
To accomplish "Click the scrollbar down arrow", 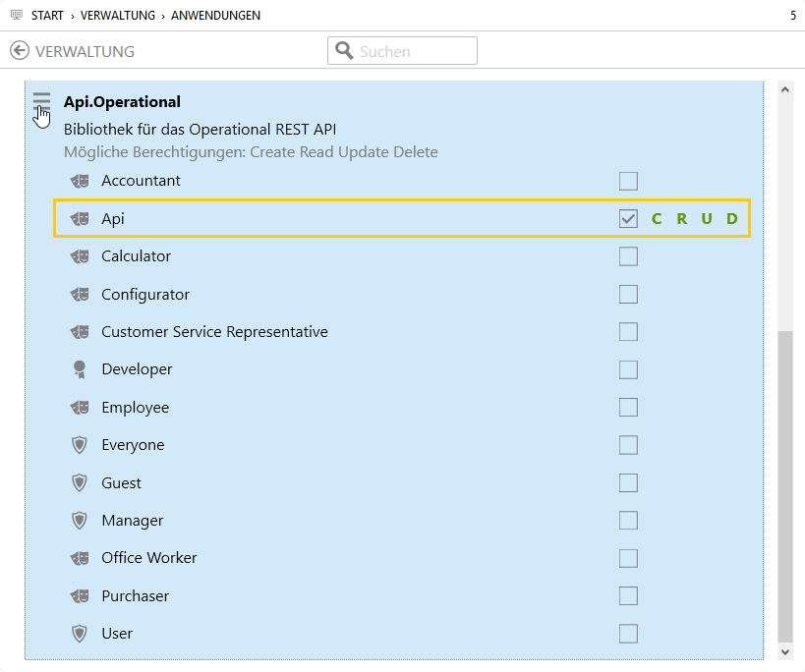I will (x=784, y=651).
